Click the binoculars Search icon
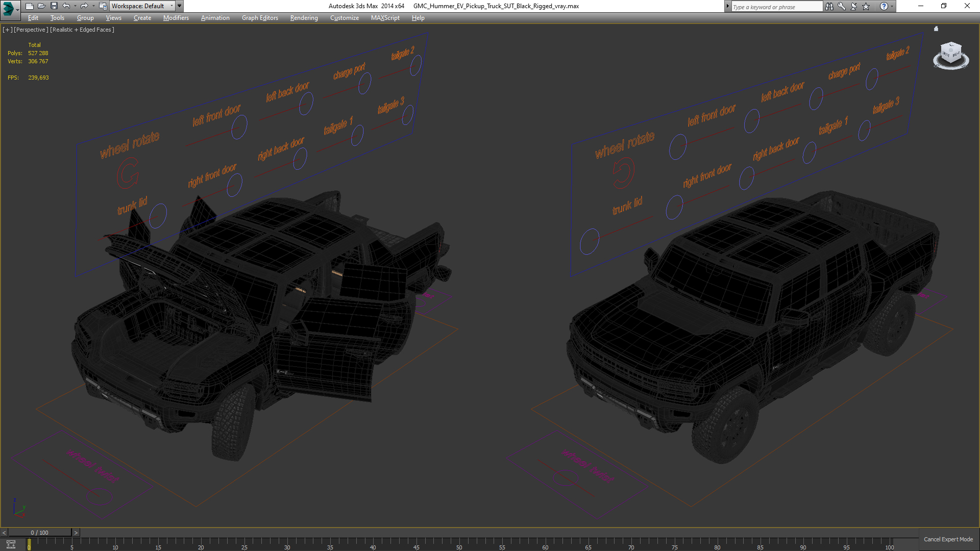The image size is (980, 551). tap(829, 6)
